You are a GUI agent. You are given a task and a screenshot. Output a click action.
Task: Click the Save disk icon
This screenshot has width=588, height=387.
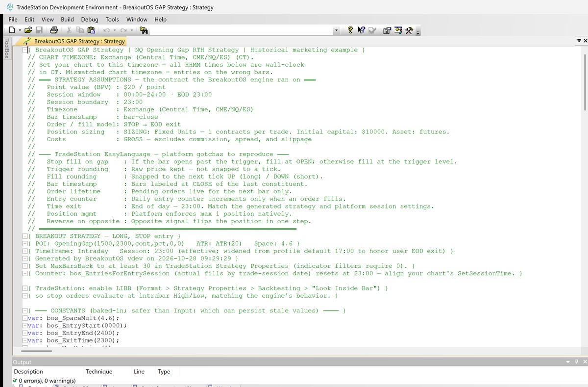[x=40, y=30]
